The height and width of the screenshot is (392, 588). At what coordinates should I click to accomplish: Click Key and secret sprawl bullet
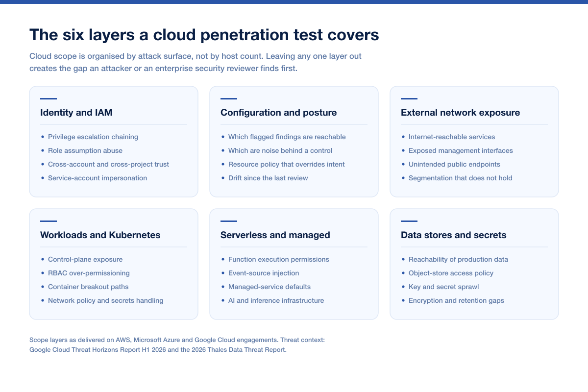coord(444,287)
